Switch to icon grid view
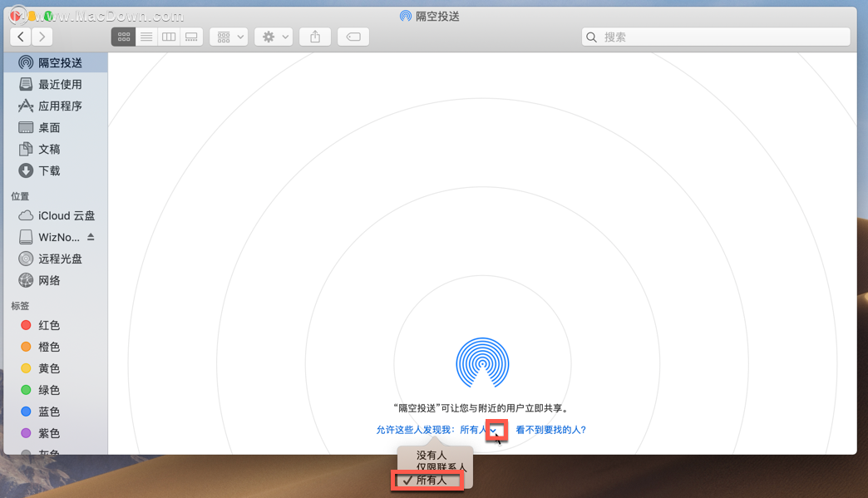 click(x=123, y=37)
